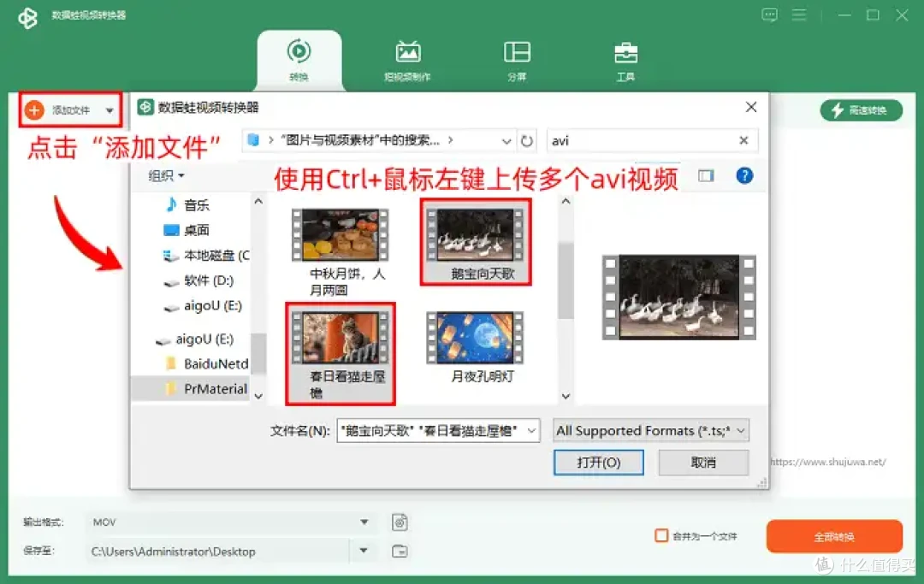The height and width of the screenshot is (584, 924).
Task: Click the app logo icon in title bar
Action: coord(27,18)
